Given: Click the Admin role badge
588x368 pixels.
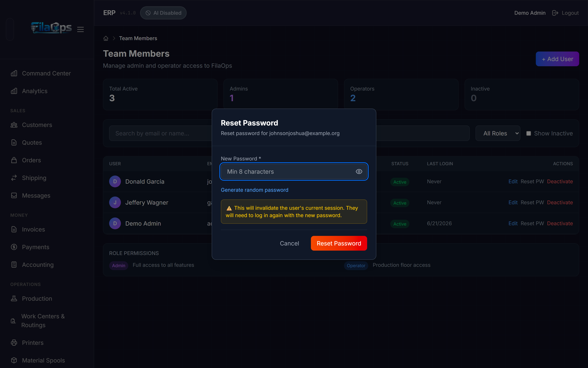Looking at the screenshot, I should click(x=119, y=266).
